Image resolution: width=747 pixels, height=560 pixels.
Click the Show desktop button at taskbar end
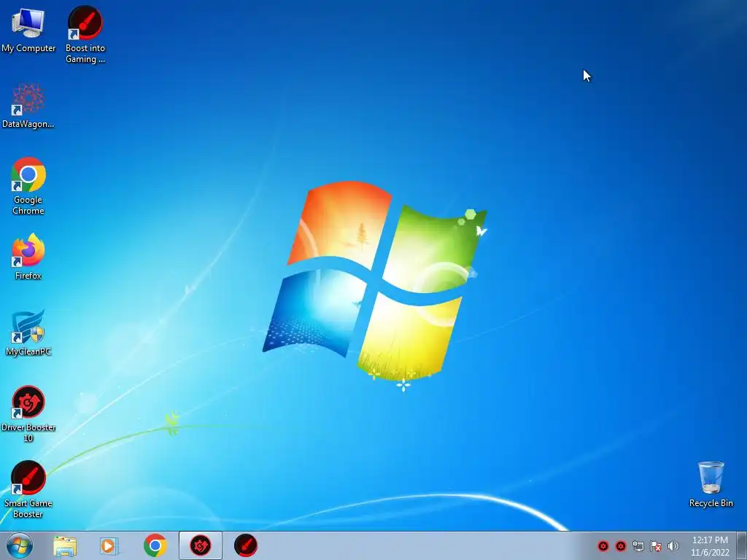[742, 545]
